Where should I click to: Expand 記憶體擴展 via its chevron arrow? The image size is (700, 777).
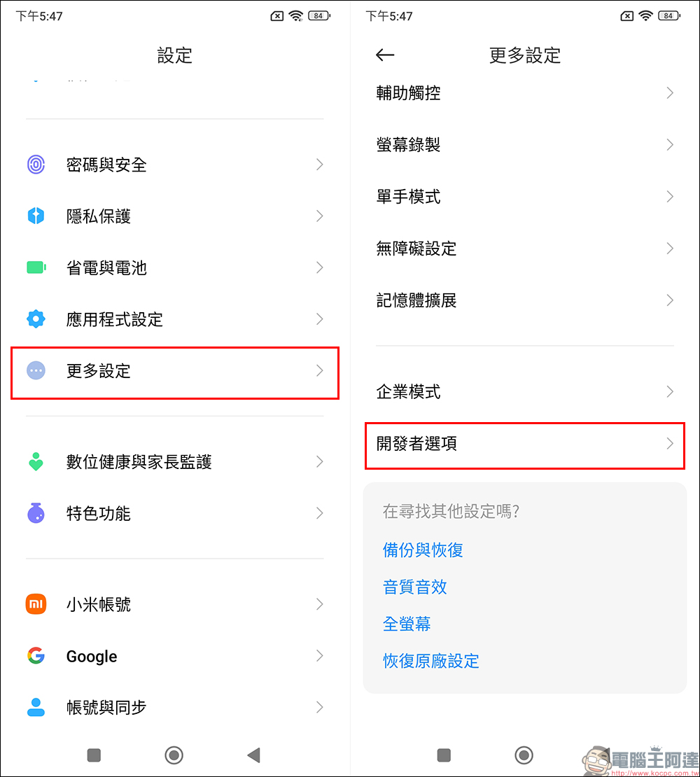[x=670, y=300]
